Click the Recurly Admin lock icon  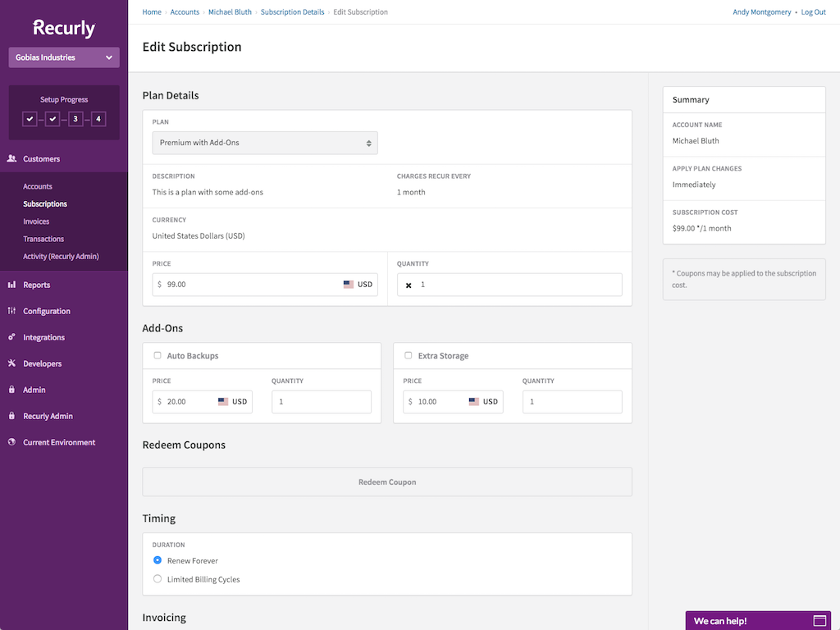pos(11,416)
